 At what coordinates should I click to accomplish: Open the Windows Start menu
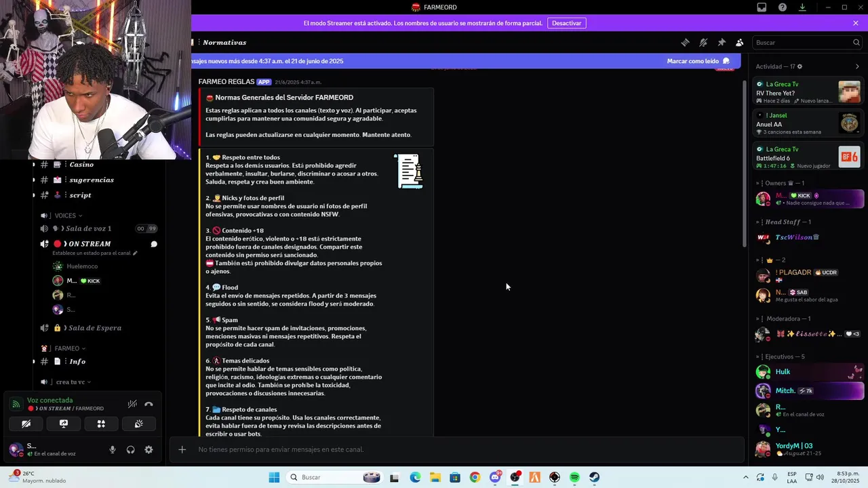[x=274, y=477]
